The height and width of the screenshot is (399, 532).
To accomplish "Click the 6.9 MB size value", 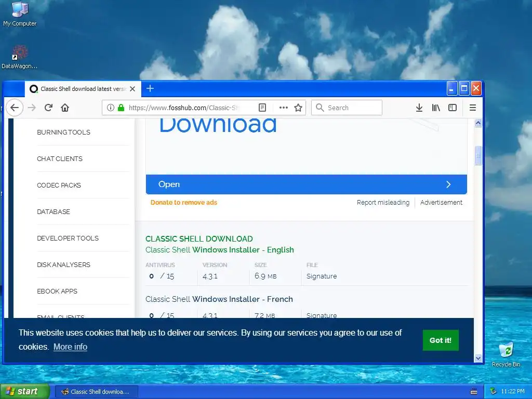I will coord(265,276).
